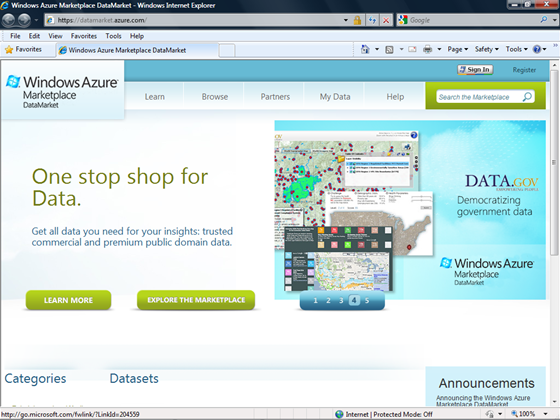Select carousel slide 4

(x=354, y=300)
